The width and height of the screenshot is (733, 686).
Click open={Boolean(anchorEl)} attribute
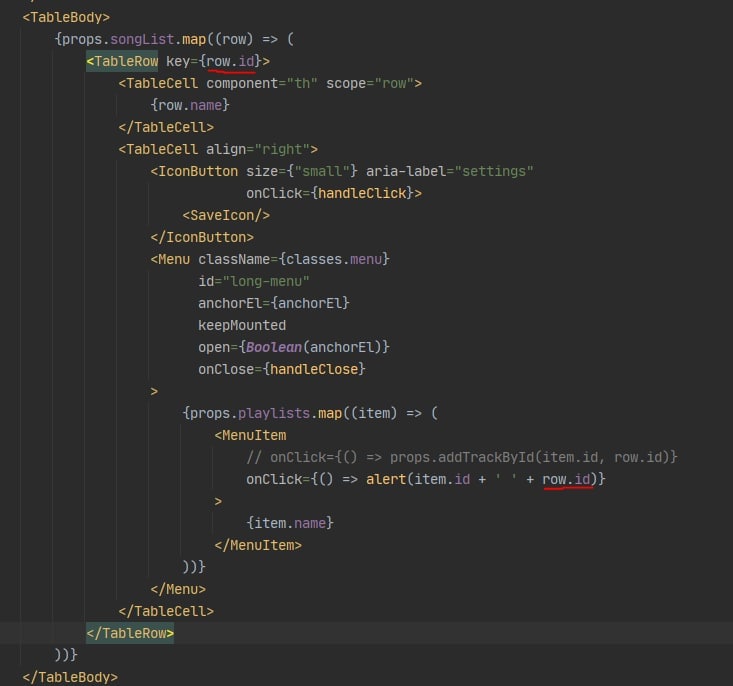pos(294,347)
